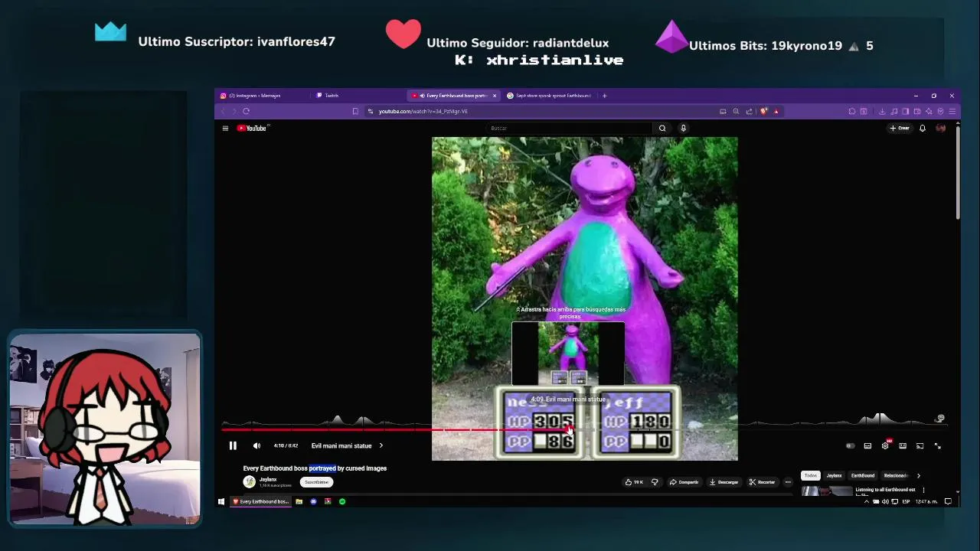Open File Explorer from the taskbar
980x551 pixels.
click(x=299, y=501)
